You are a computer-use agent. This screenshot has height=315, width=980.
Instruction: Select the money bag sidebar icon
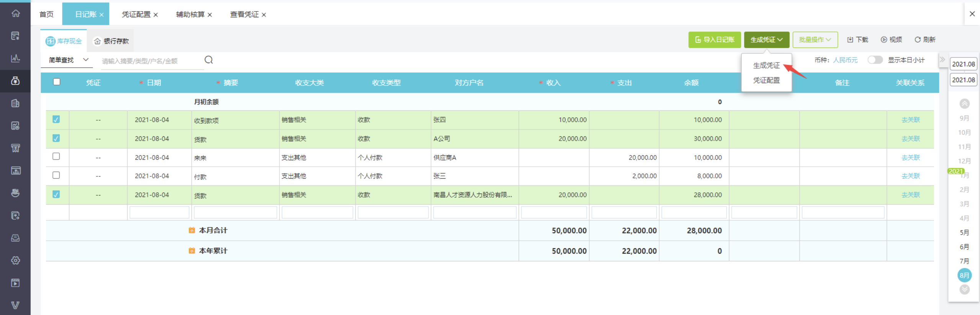click(x=15, y=81)
